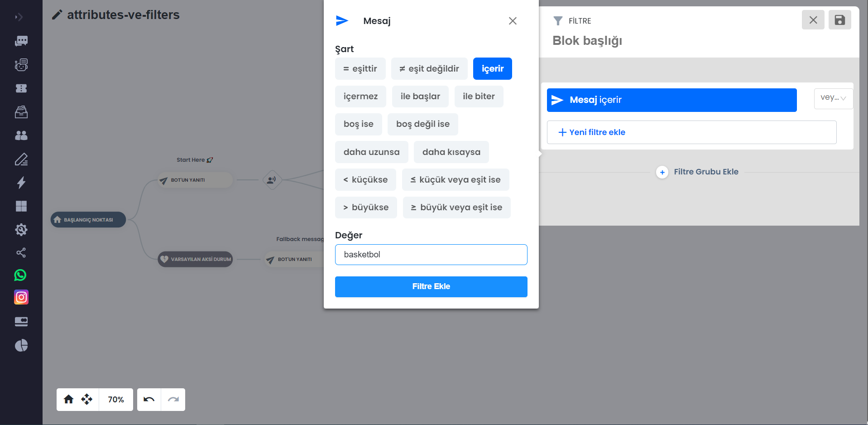
Task: Open the live chat conversations icon
Action: point(21,41)
